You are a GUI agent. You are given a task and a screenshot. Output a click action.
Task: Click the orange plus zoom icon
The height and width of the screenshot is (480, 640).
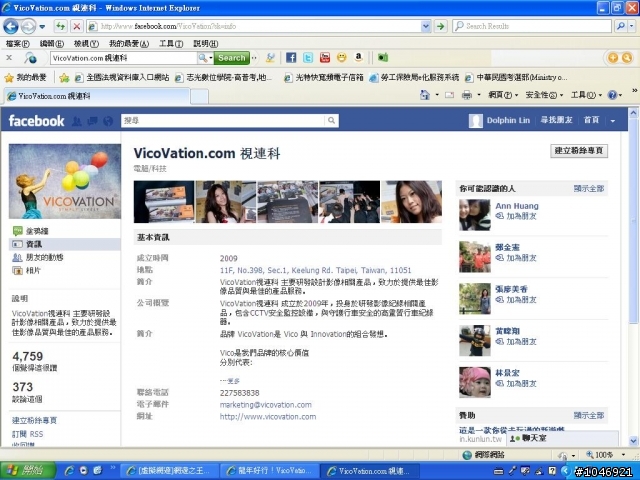pos(613,58)
